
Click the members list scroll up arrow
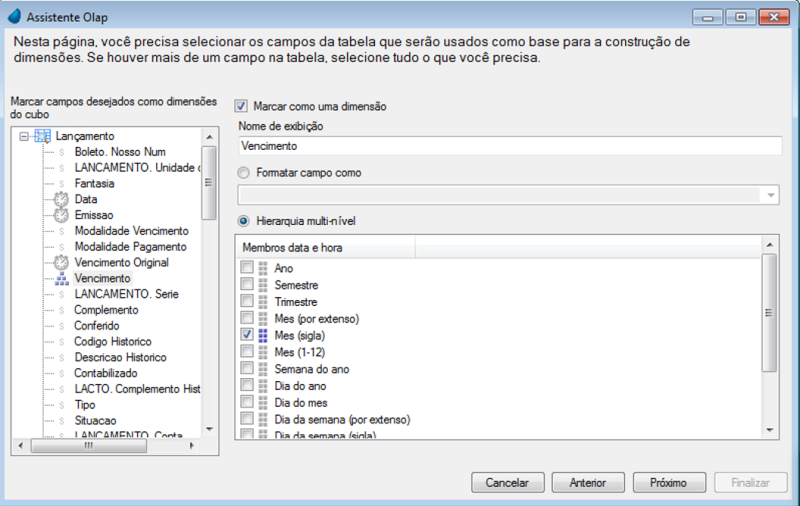(x=770, y=245)
